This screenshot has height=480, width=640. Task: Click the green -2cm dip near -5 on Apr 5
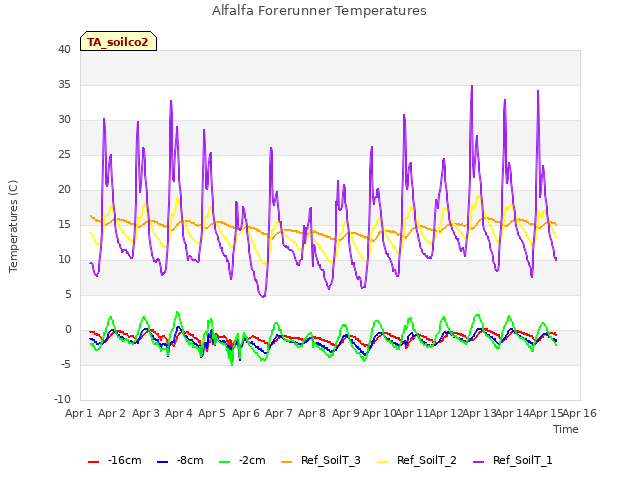click(x=232, y=364)
